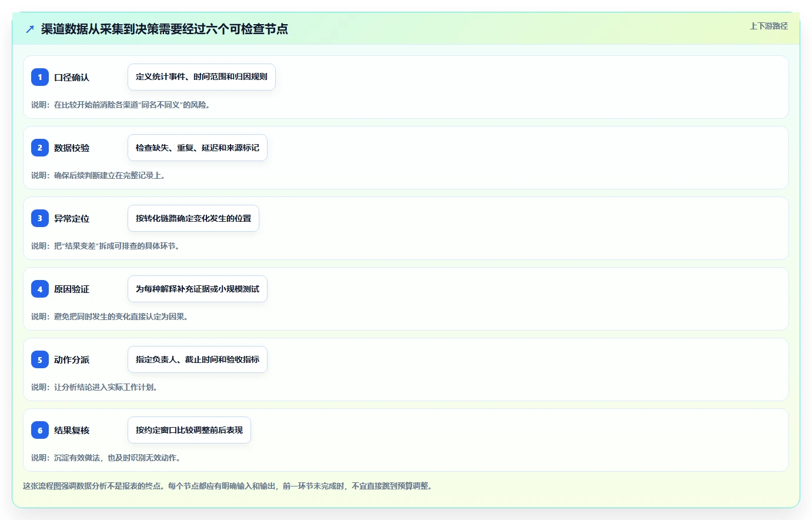Select the 上下游路径 label in header
The height and width of the screenshot is (520, 812).
768,26
